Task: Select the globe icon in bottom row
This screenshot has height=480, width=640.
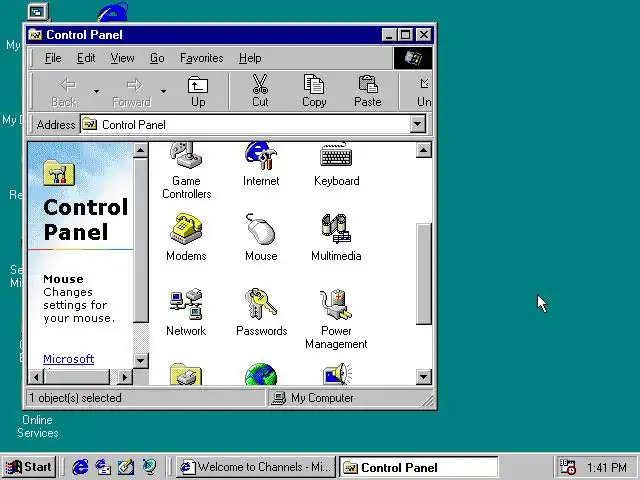Action: point(261,375)
